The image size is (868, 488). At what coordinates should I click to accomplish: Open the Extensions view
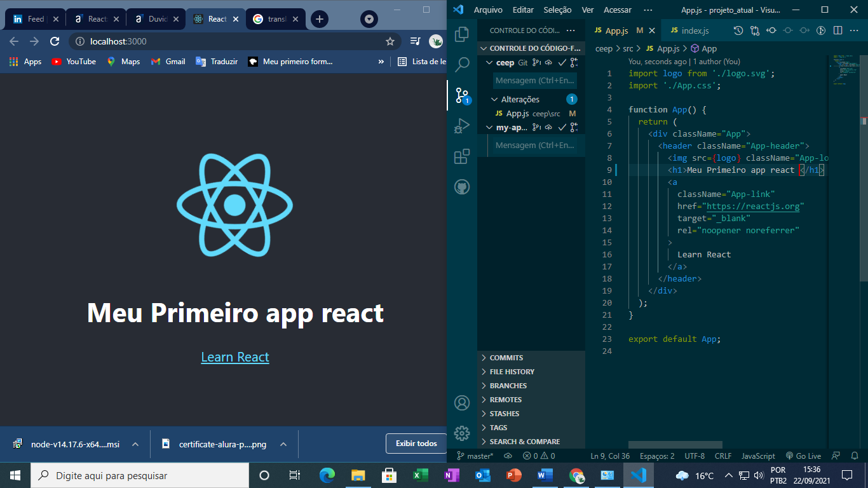(x=462, y=156)
